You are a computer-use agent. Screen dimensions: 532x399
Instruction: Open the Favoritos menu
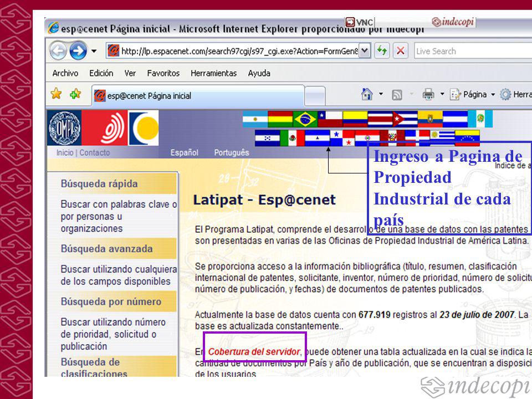163,73
